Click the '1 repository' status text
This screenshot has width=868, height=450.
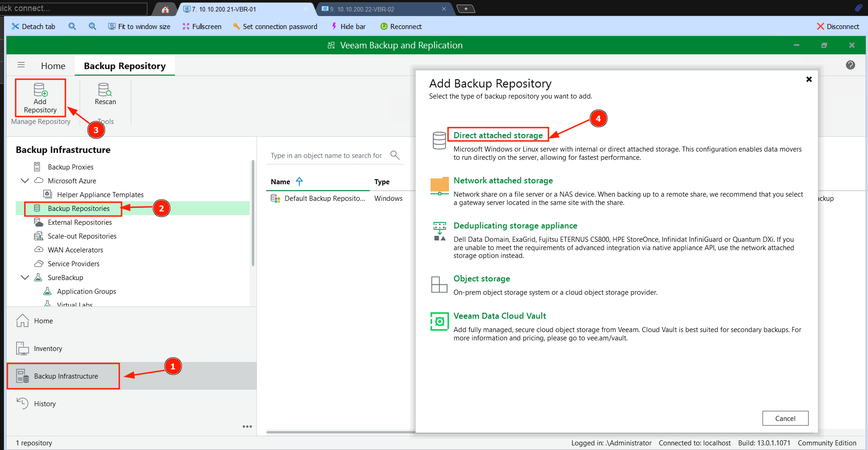pos(34,443)
